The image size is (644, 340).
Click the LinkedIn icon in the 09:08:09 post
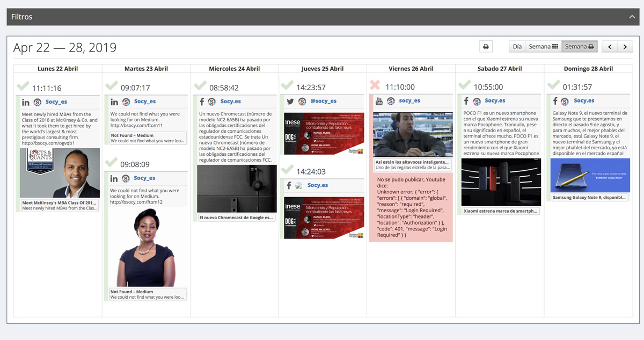(114, 178)
